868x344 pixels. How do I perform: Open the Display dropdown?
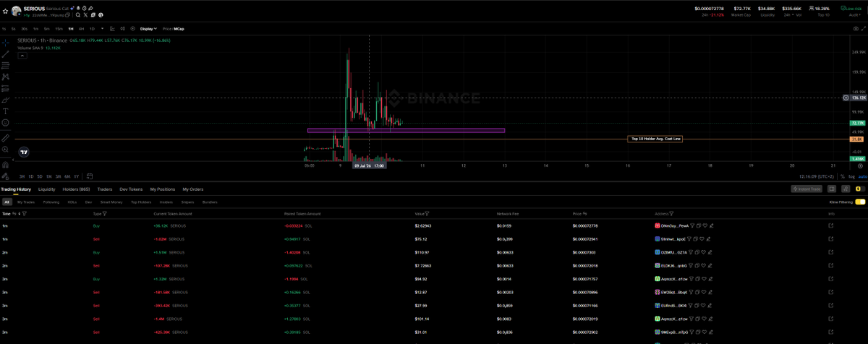148,29
